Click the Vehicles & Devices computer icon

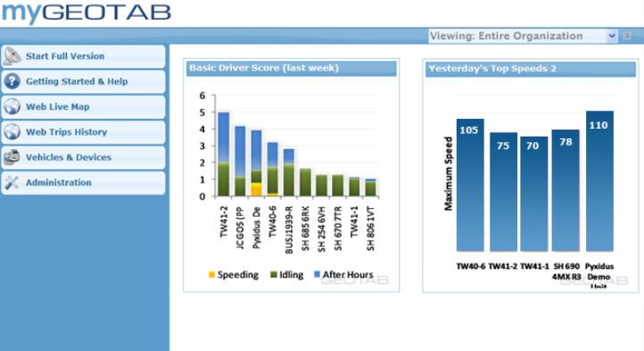tap(12, 157)
